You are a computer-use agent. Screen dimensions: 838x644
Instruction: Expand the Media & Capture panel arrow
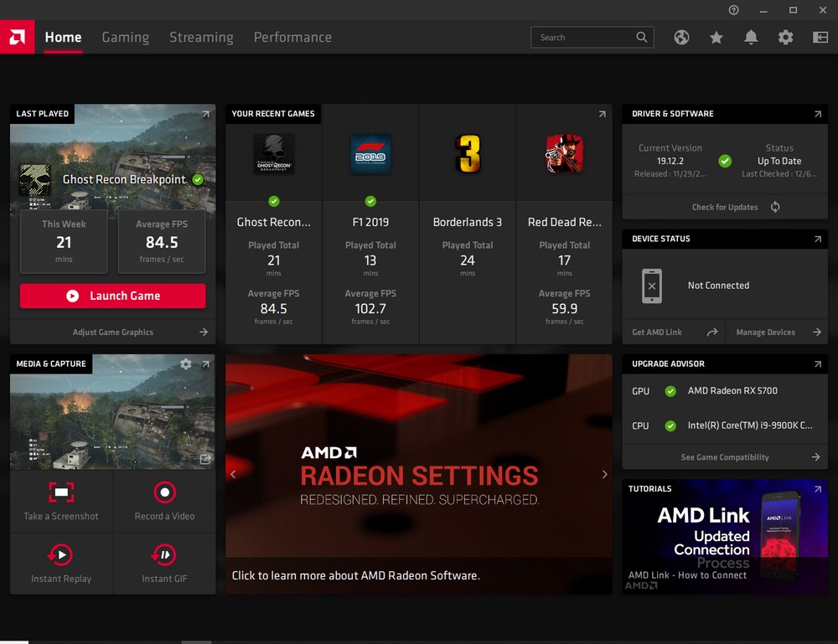click(x=206, y=363)
